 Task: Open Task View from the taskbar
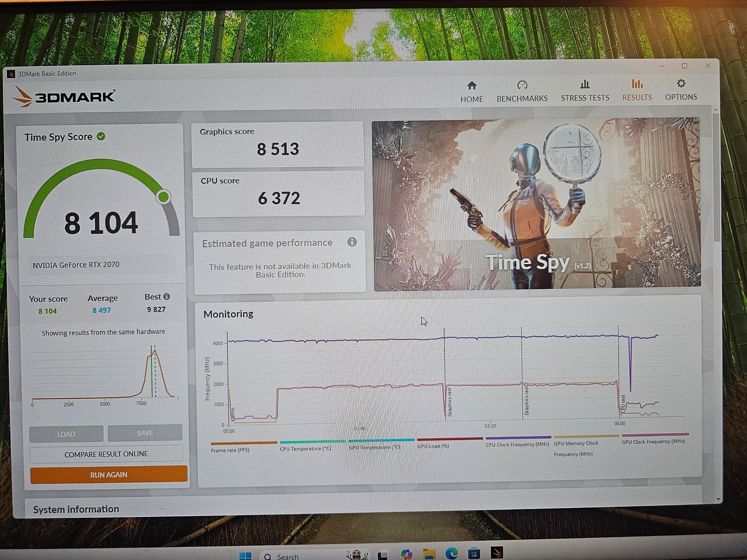(382, 556)
